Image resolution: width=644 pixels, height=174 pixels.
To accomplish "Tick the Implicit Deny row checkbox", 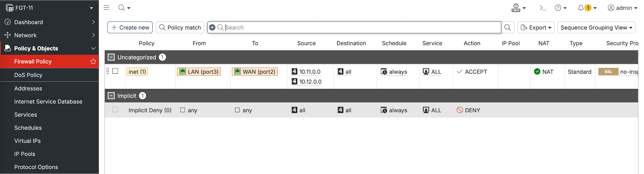I will 115,110.
